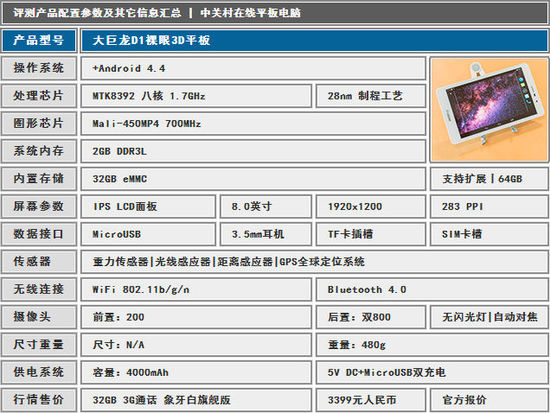Select the 系统内存 row label

point(39,151)
